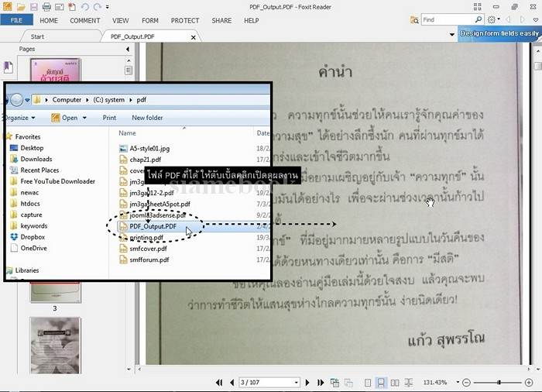
Task: Open the FILE menu
Action: click(x=16, y=20)
